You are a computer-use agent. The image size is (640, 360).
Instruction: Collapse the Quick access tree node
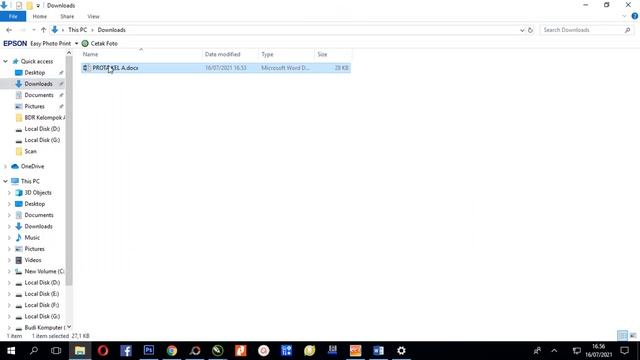[x=5, y=61]
